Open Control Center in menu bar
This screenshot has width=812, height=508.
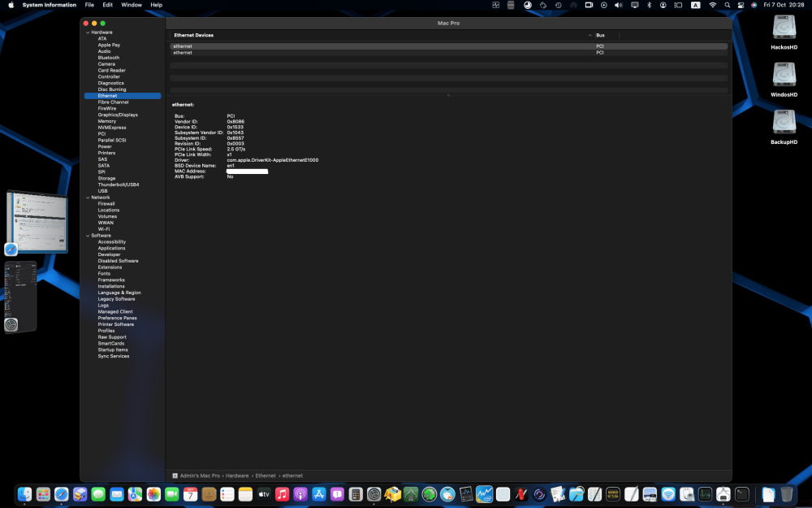click(x=741, y=5)
